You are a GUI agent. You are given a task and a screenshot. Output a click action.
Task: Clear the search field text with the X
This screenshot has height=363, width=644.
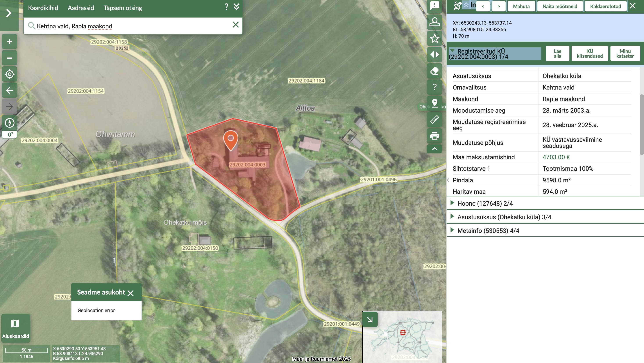coord(236,25)
